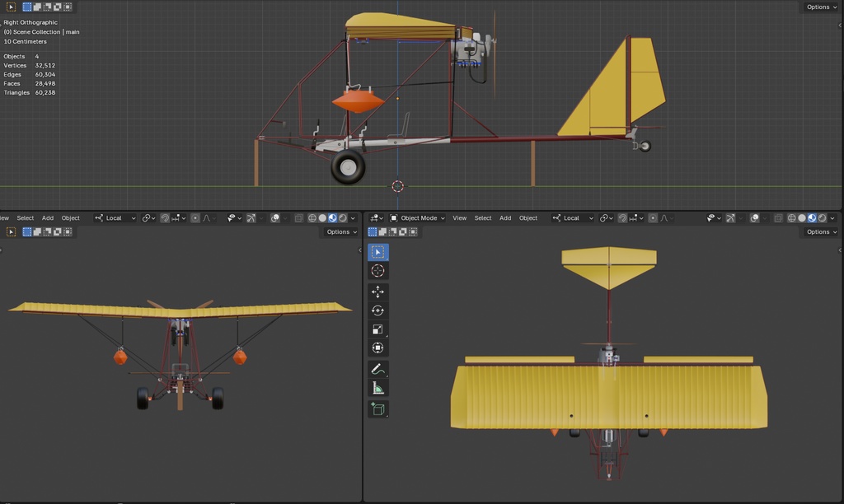Choose 'Extend selection' mode in bottom-right viewport
The height and width of the screenshot is (504, 844).
tap(382, 232)
